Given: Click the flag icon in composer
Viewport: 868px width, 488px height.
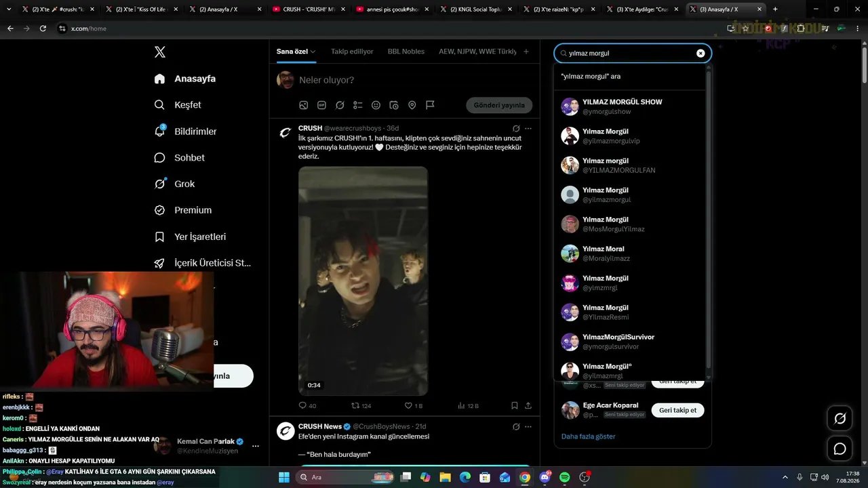Looking at the screenshot, I should 430,105.
